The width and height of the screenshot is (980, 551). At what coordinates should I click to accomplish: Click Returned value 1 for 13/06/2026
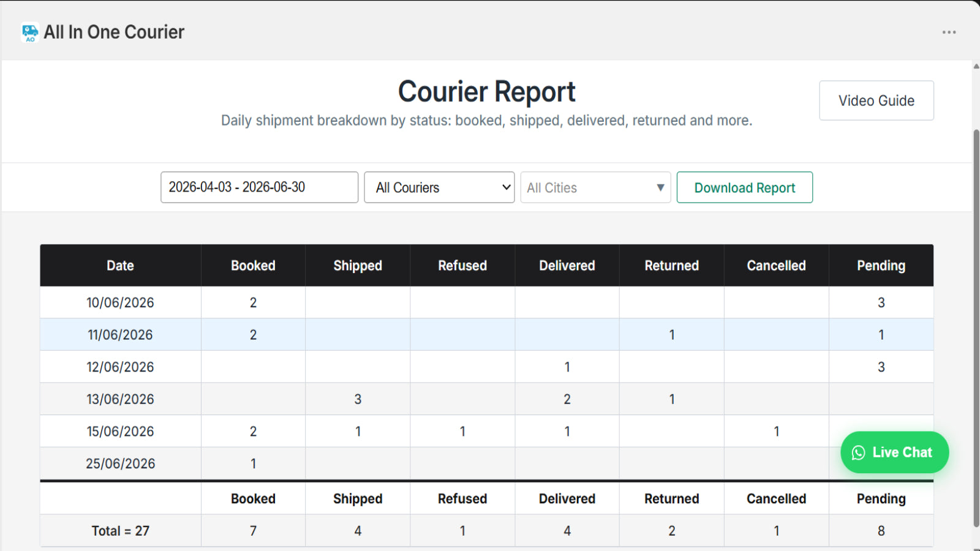tap(672, 399)
